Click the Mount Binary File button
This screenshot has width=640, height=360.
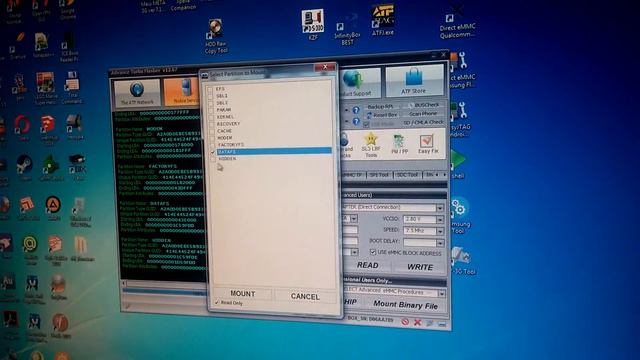[405, 304]
